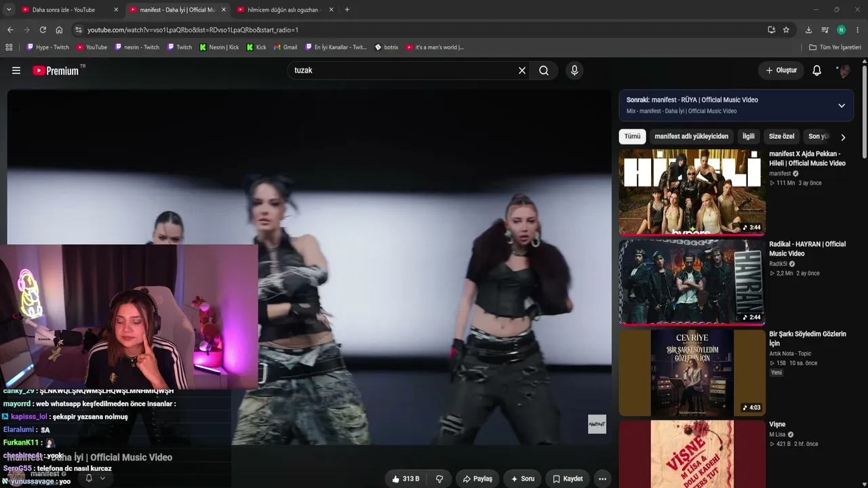Image resolution: width=868 pixels, height=488 pixels.
Task: Close the 'Daha sonra izle' browser tab
Action: tap(116, 9)
